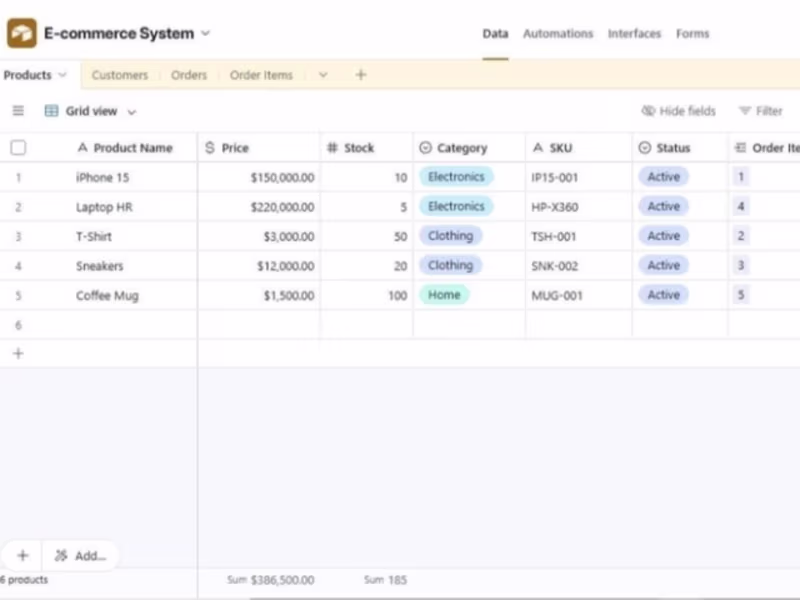800x600 pixels.
Task: Open the sidebar hamburger menu icon
Action: click(x=18, y=111)
